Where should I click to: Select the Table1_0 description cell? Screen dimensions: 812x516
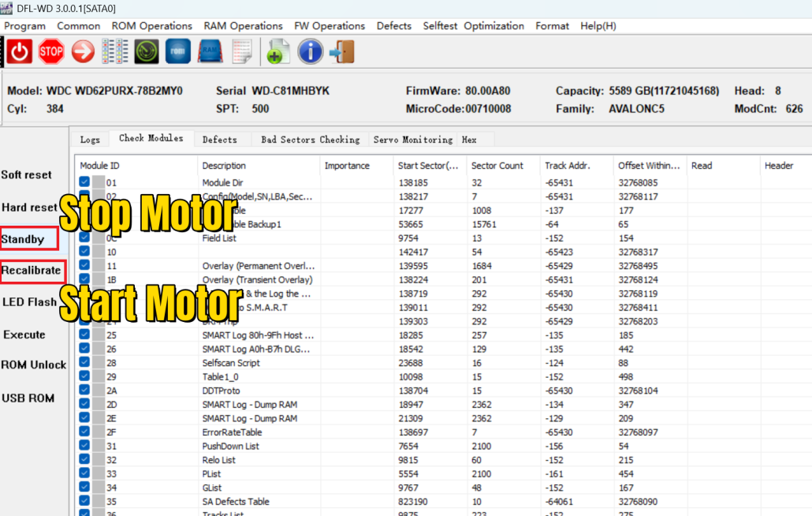[x=220, y=376]
